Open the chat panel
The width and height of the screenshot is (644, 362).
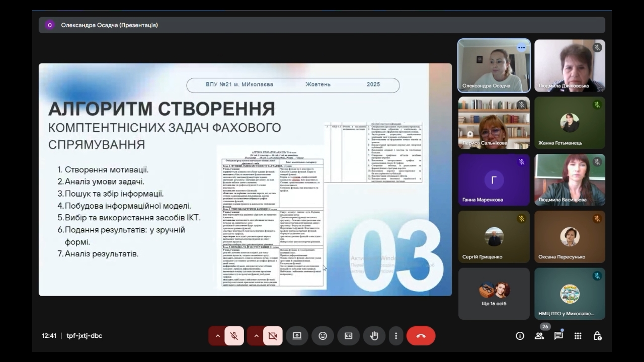click(558, 336)
